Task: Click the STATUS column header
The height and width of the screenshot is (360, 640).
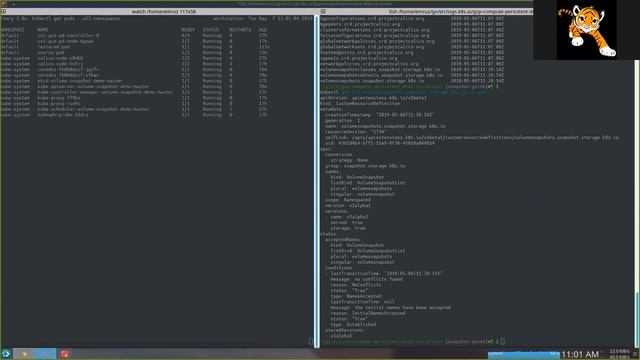Action: coord(211,30)
